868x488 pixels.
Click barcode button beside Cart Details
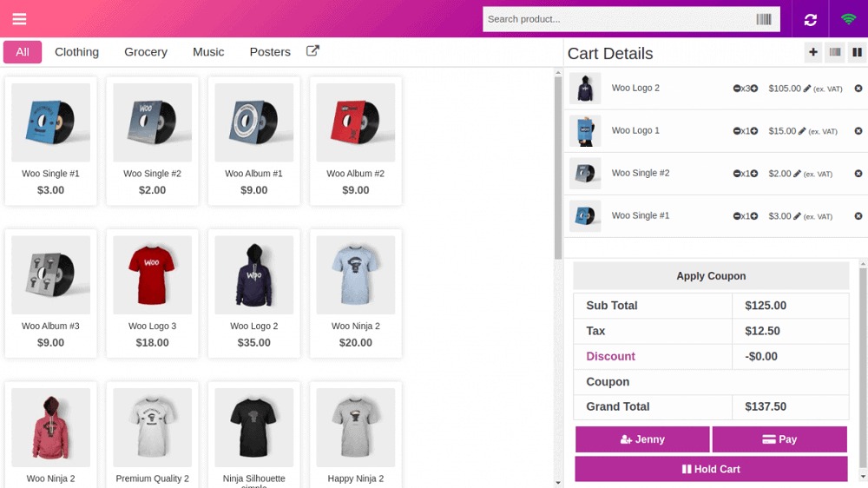(x=835, y=53)
